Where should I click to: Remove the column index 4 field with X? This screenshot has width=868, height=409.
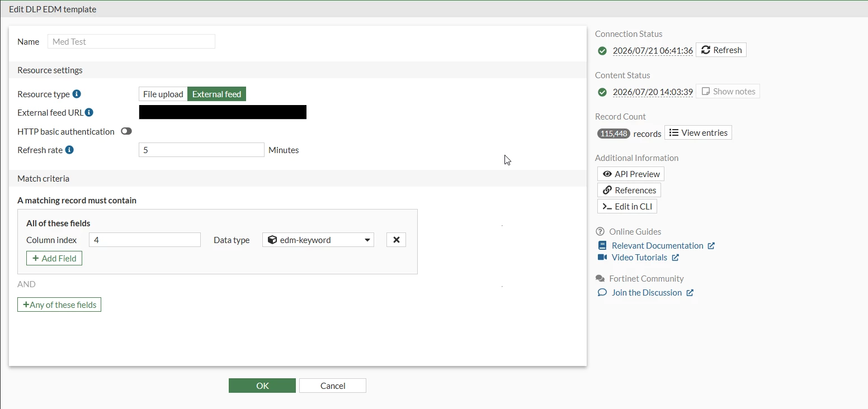tap(397, 240)
